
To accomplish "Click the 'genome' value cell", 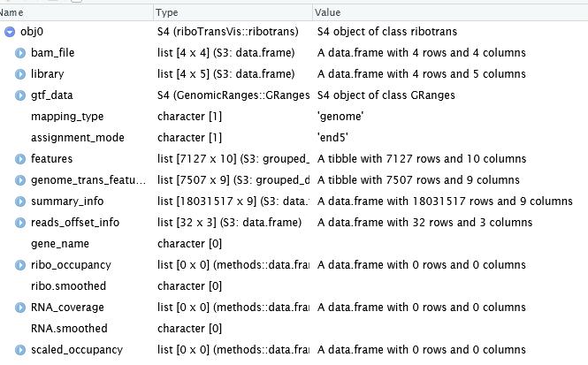I will coord(340,117).
